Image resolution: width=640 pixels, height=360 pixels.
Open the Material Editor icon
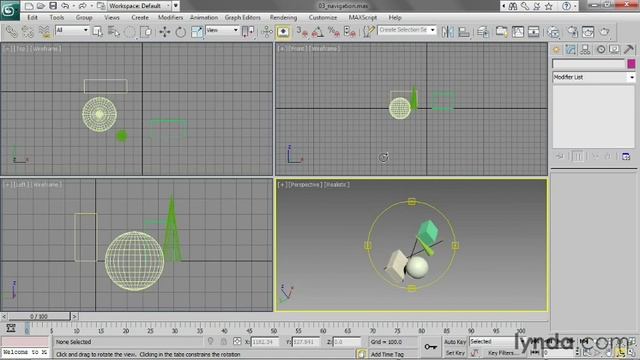(553, 31)
